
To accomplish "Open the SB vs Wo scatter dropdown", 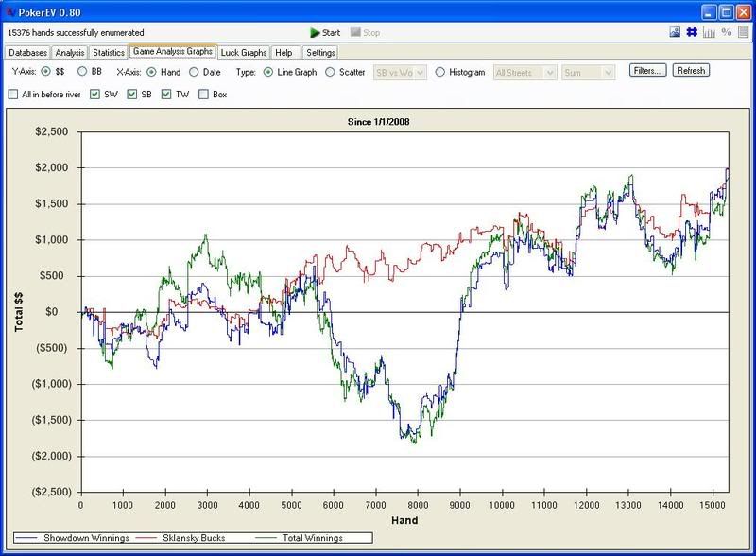I will point(401,72).
